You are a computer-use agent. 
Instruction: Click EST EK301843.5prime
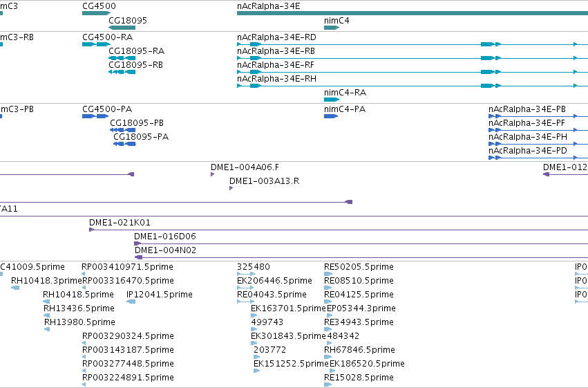(254, 343)
